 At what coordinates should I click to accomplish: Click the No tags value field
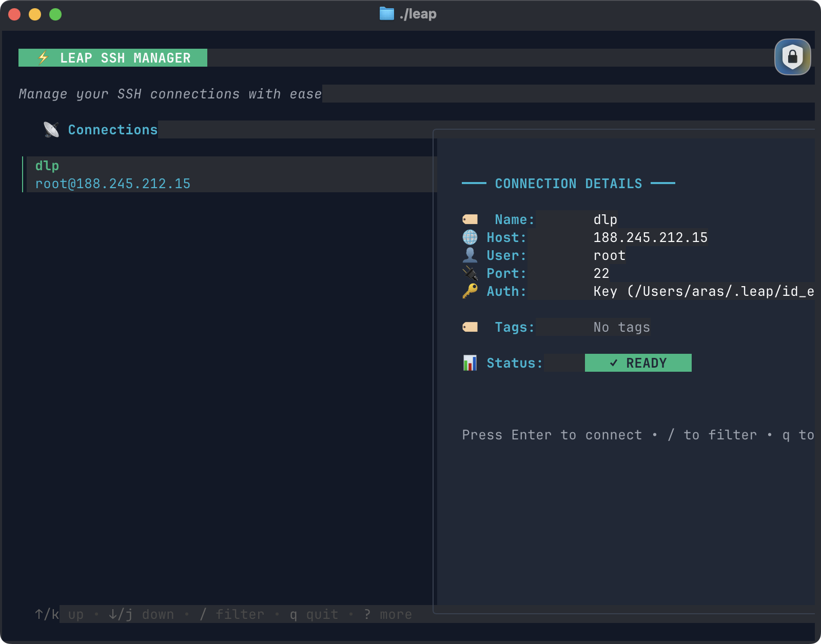pyautogui.click(x=621, y=327)
